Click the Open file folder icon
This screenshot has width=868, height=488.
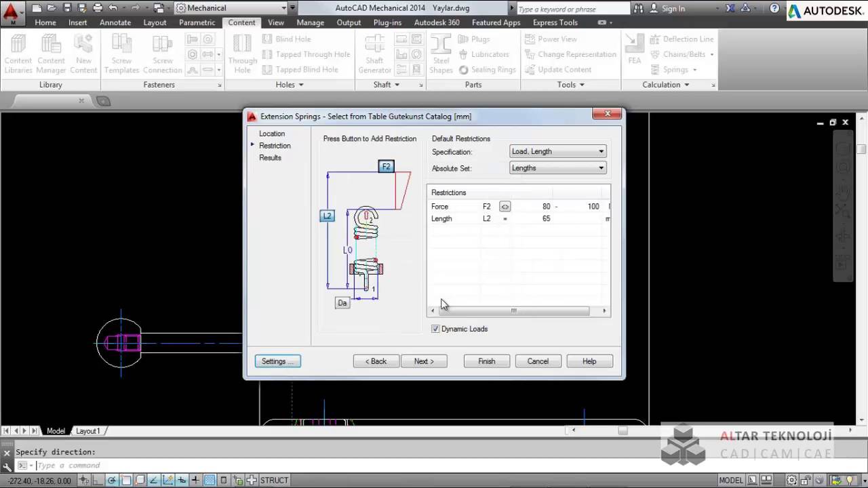point(52,8)
